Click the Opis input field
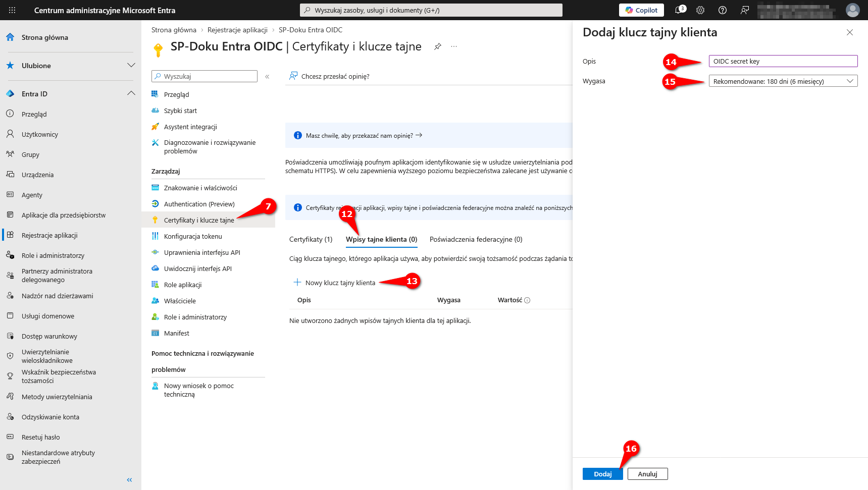 [x=783, y=61]
